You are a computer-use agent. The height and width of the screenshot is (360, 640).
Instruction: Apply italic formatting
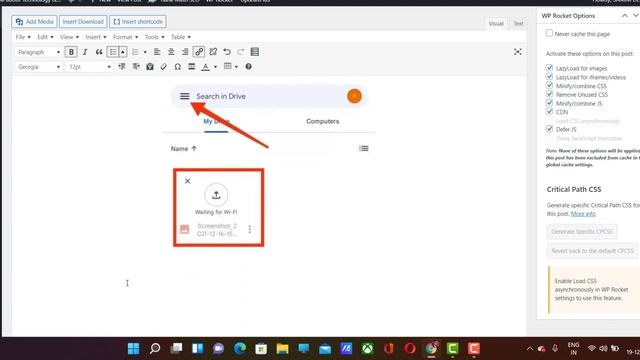[x=85, y=52]
